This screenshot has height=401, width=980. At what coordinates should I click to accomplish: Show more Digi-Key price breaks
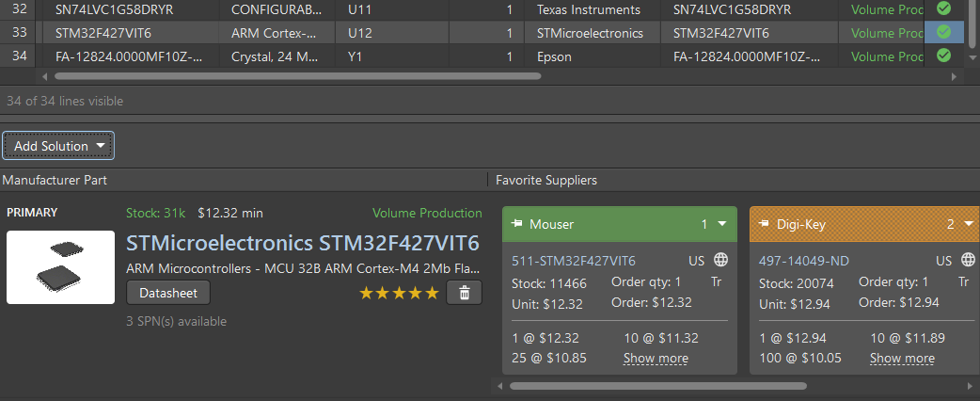pyautogui.click(x=902, y=358)
